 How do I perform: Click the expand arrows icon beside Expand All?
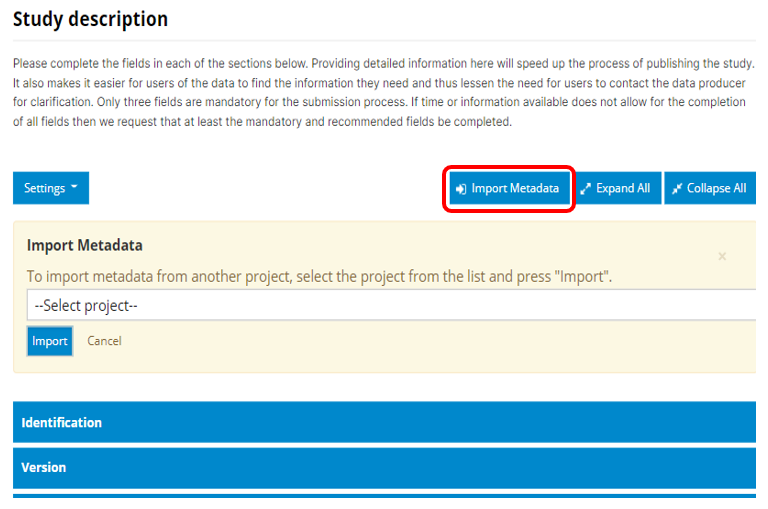(585, 189)
